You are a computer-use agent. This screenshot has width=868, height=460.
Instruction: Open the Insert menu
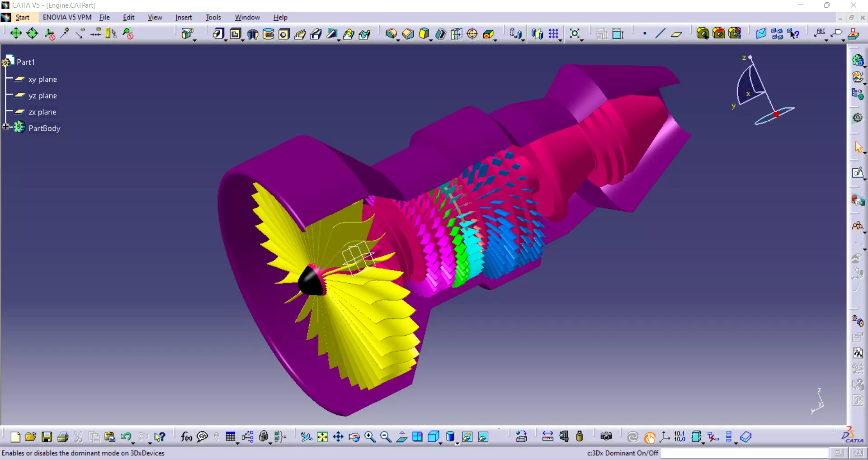184,17
